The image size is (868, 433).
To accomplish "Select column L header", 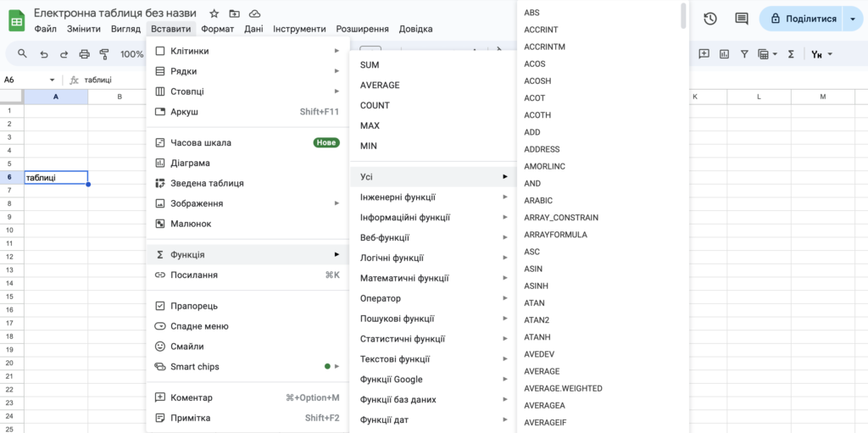I will tap(759, 97).
